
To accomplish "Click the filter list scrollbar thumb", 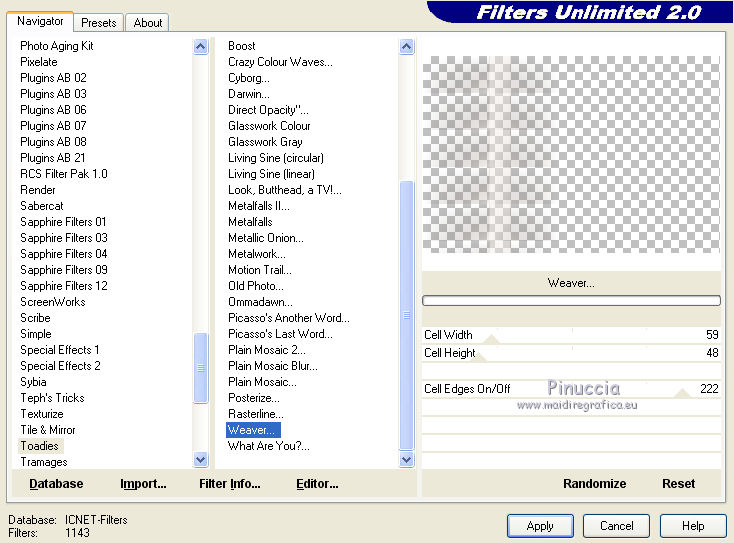I will coord(406,316).
